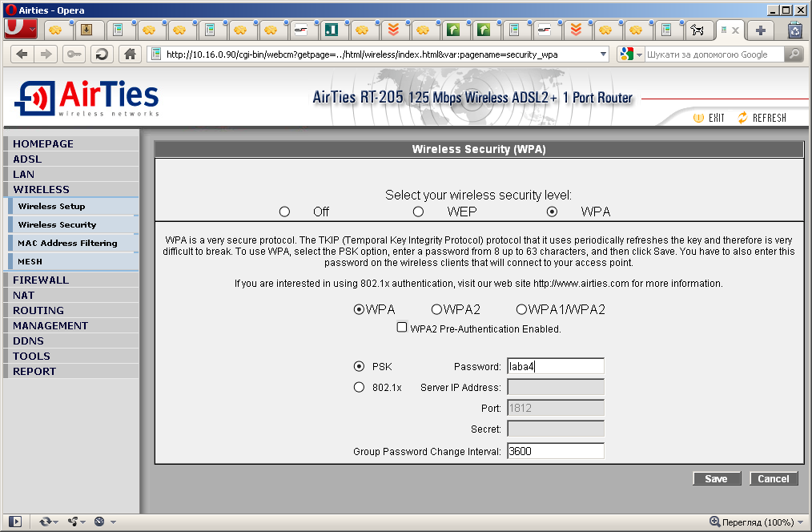Expand the address bar history dropdown
Viewport: 812px width, 532px height.
(x=603, y=54)
